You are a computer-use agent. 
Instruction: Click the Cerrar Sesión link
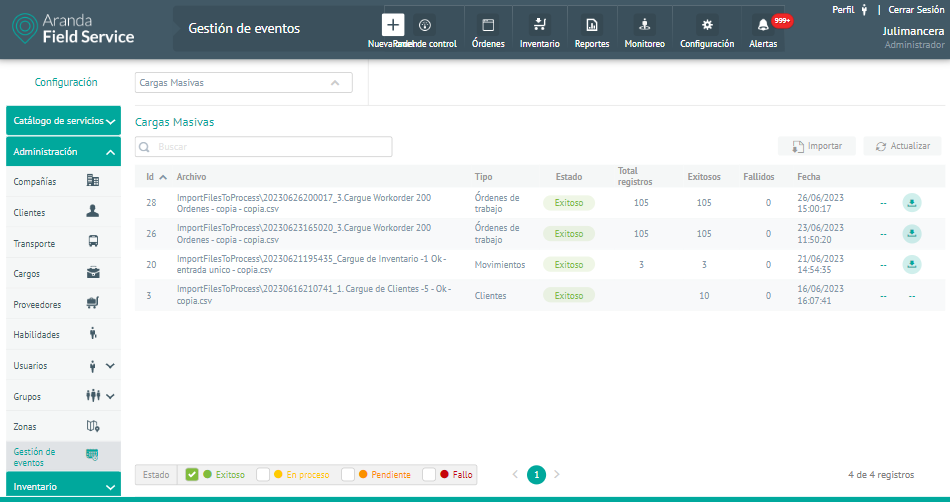[916, 10]
